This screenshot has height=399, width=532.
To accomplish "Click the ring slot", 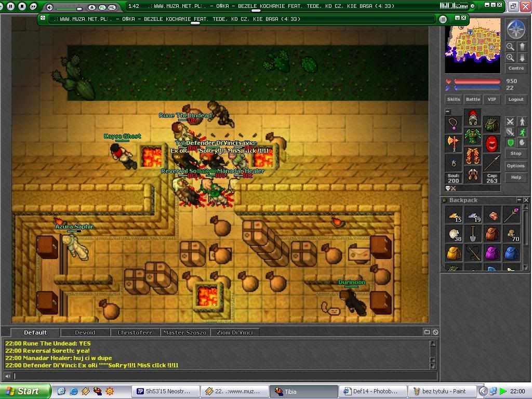I will pos(454,163).
